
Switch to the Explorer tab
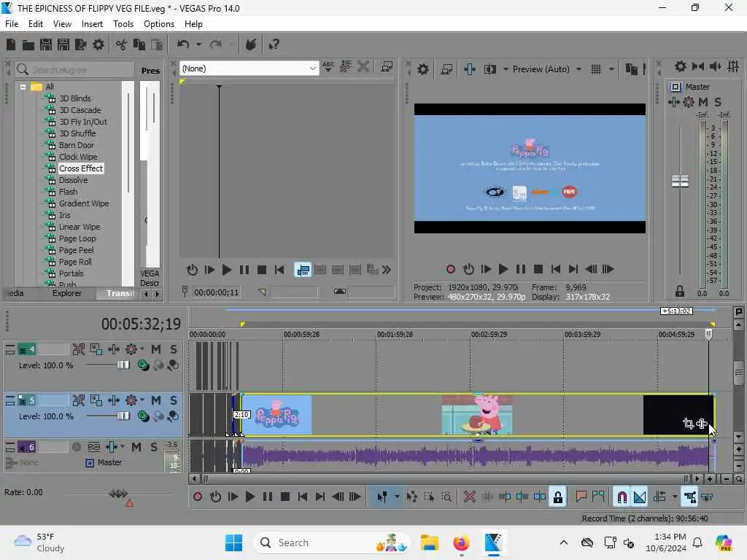[66, 293]
